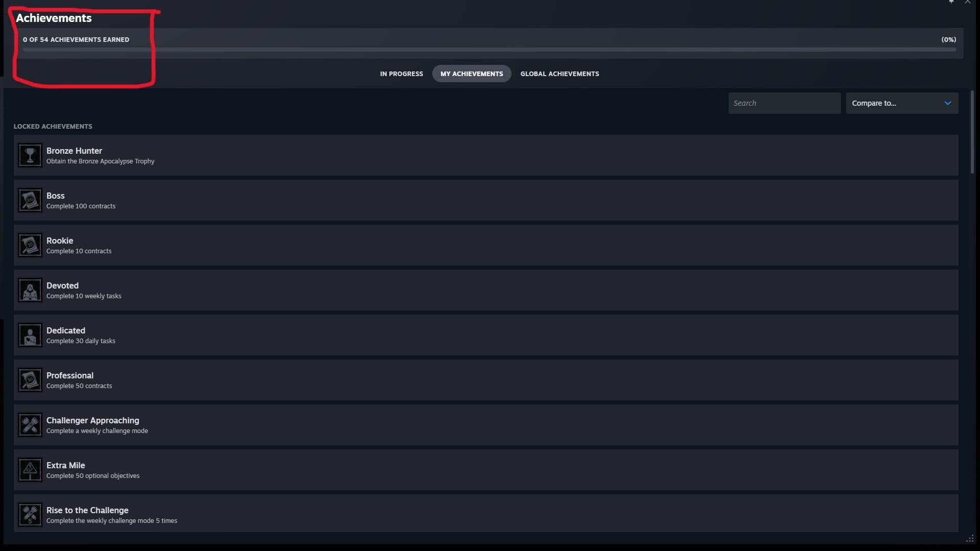Click inside the Search field
Viewport: 980px width, 551px height.
pyautogui.click(x=784, y=103)
